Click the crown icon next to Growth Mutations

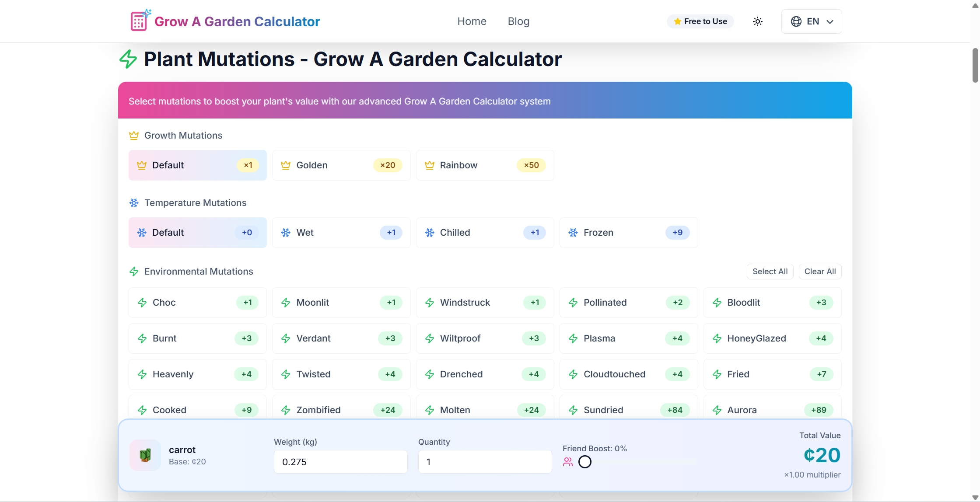[134, 136]
